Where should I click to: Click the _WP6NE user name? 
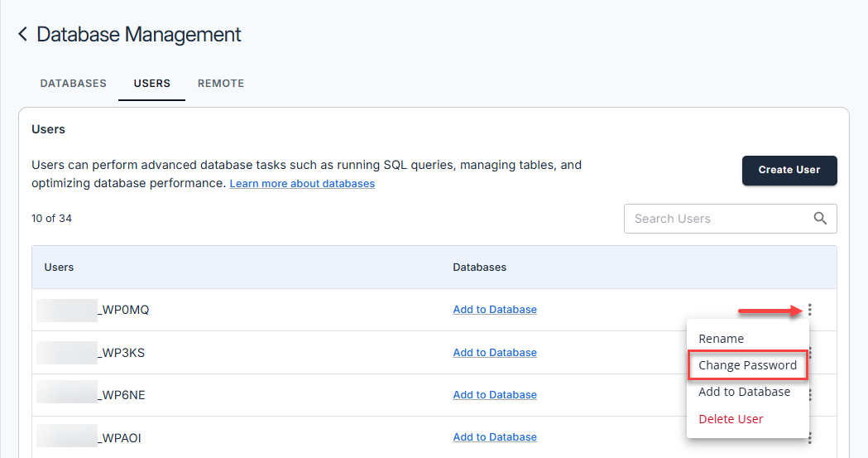pyautogui.click(x=122, y=395)
